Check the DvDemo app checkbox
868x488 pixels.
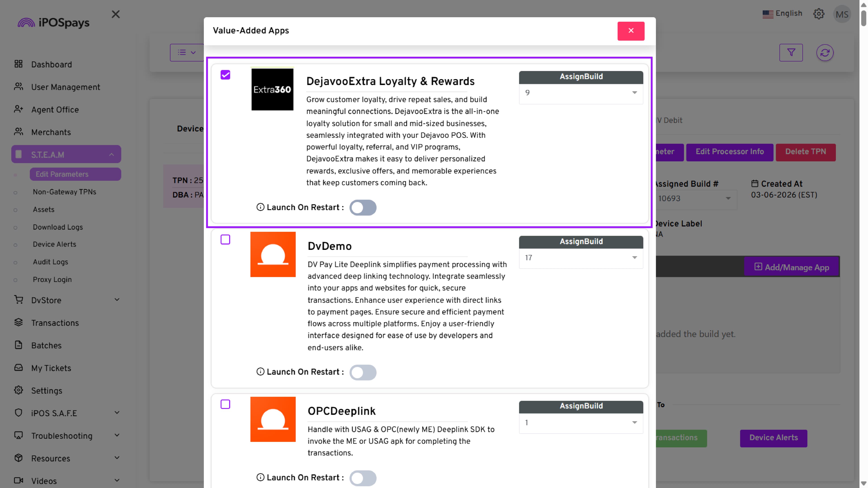pyautogui.click(x=225, y=239)
